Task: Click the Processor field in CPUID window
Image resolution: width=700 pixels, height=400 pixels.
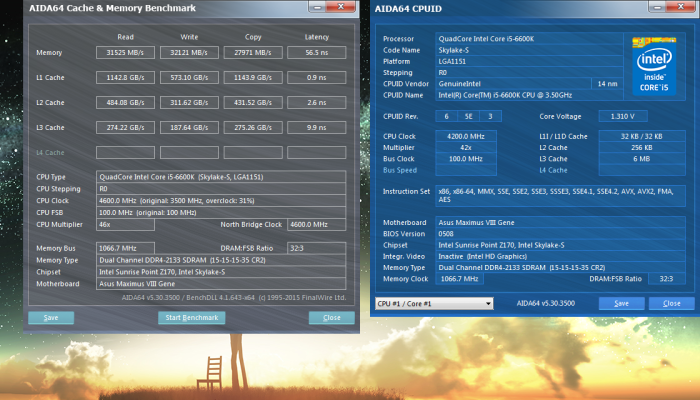Action: click(529, 39)
